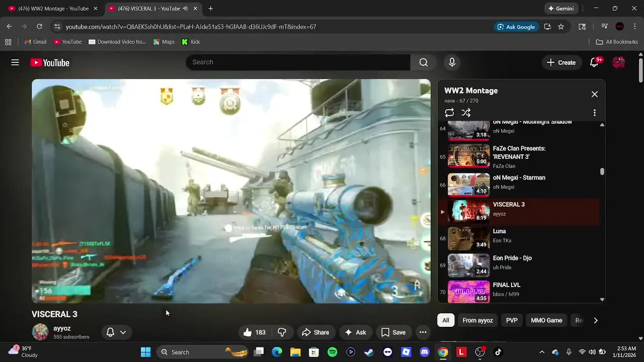644x362 pixels.
Task: Open Chrome three-dot menu
Action: [634, 27]
